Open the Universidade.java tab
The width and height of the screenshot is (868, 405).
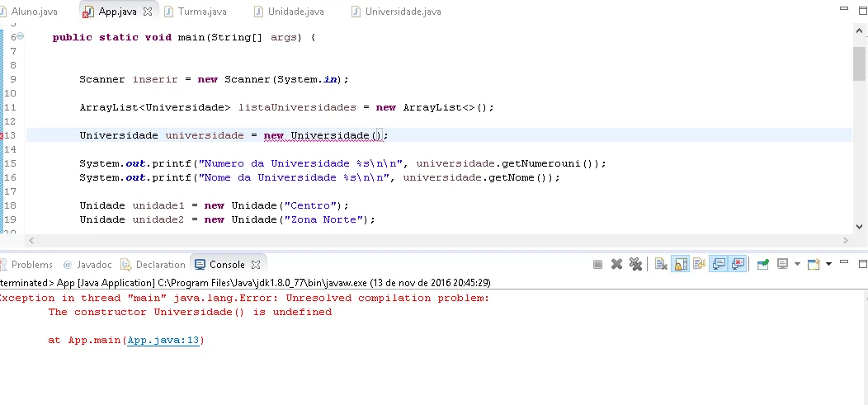396,11
